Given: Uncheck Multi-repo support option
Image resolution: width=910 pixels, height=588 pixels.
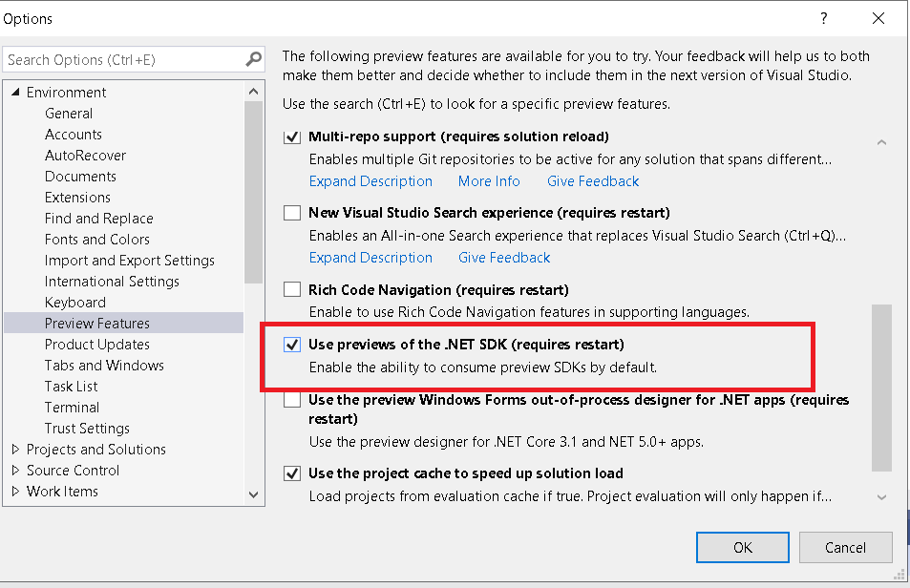Looking at the screenshot, I should 291,136.
